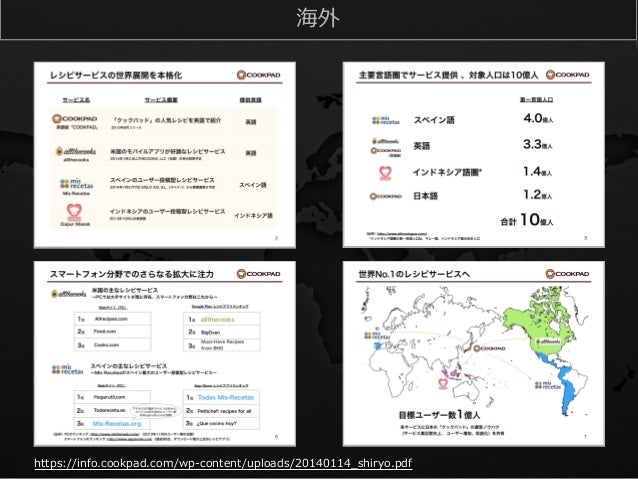Click Cooks.com in the ranking table
Viewport: 638px width, 479px height.
(106, 345)
